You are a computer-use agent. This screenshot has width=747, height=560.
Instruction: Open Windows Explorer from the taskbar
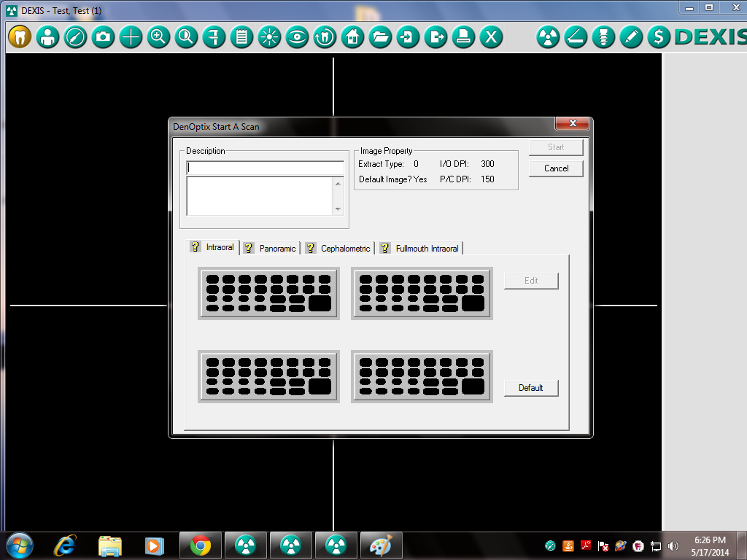tap(110, 545)
